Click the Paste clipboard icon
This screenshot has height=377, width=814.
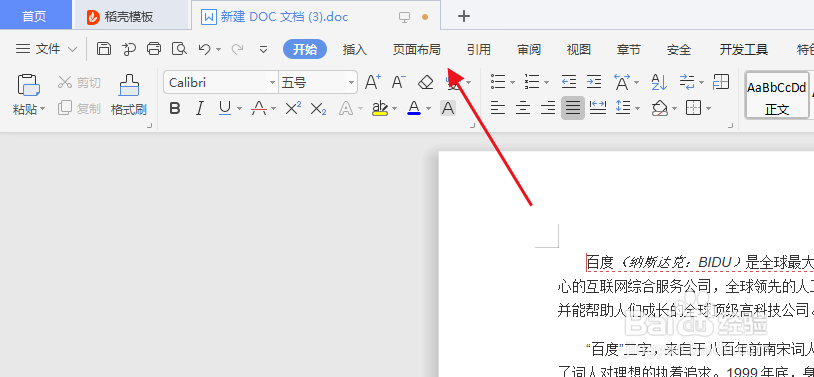(x=29, y=84)
